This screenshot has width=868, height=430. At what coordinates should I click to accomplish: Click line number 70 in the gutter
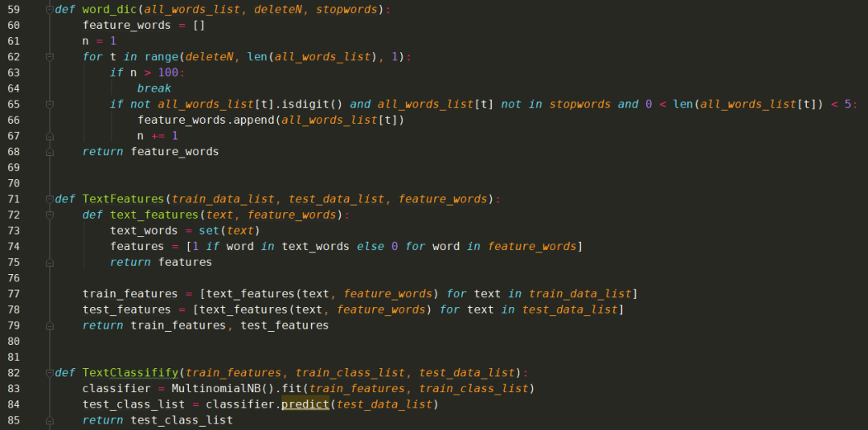tap(14, 183)
